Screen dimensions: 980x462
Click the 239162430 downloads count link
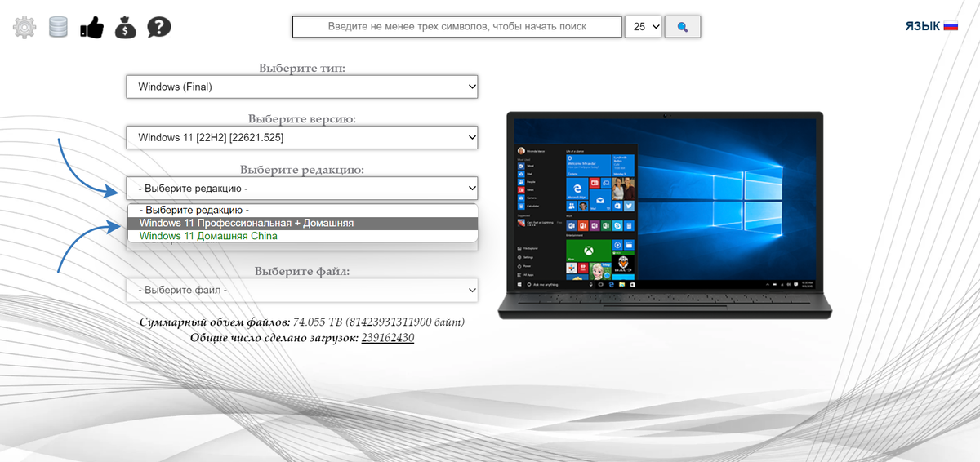(x=388, y=337)
